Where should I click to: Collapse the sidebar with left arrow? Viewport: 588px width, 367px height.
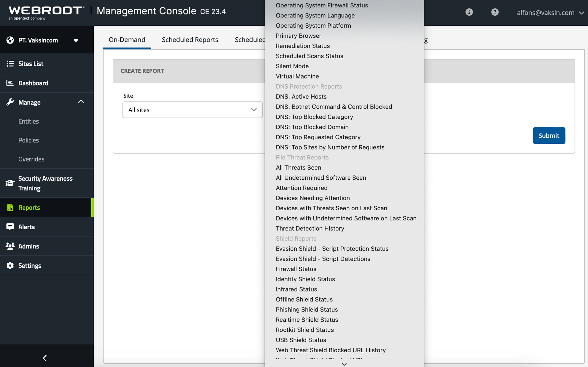coord(45,358)
